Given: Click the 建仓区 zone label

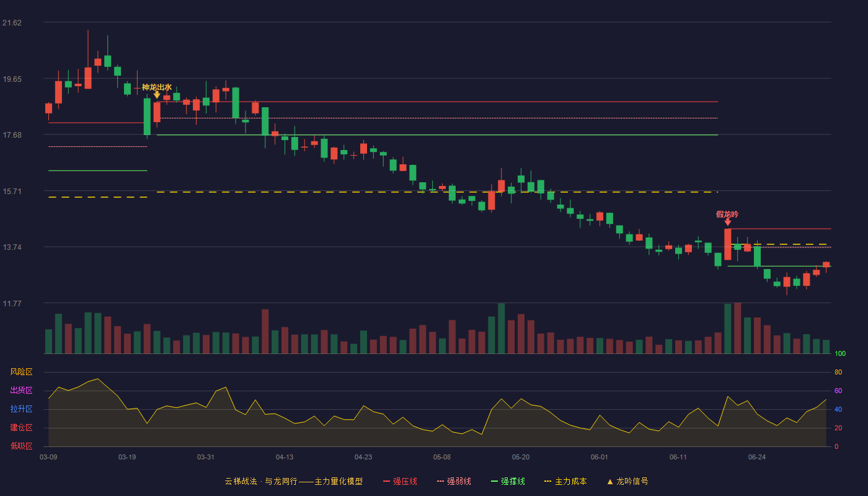Looking at the screenshot, I should tap(21, 428).
